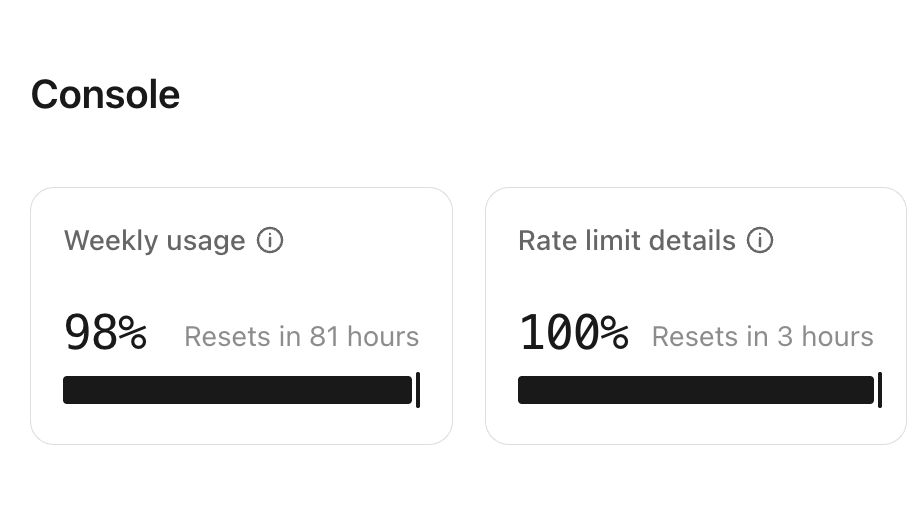Click the "Resets in 3 hours" text
Viewport: 916px width, 508px height.
(762, 337)
